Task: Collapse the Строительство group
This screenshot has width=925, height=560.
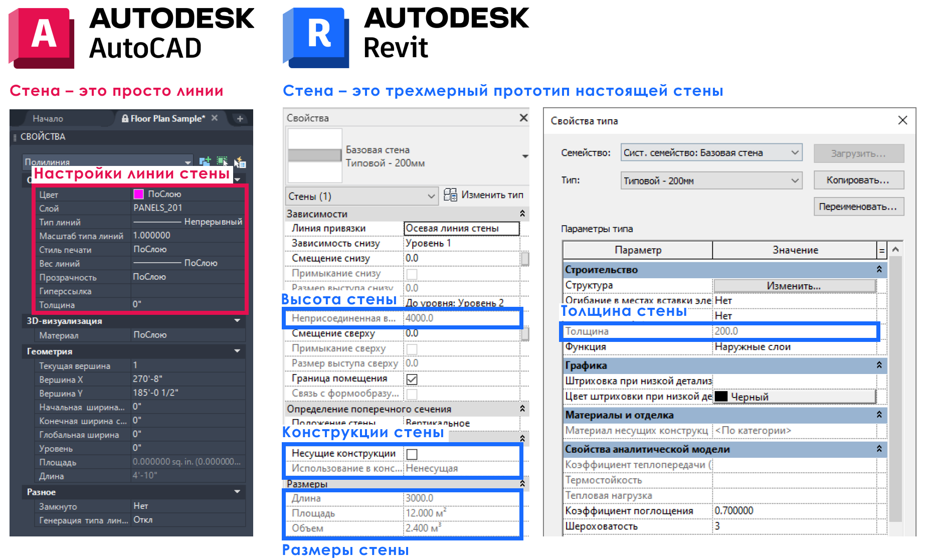Action: 879,269
